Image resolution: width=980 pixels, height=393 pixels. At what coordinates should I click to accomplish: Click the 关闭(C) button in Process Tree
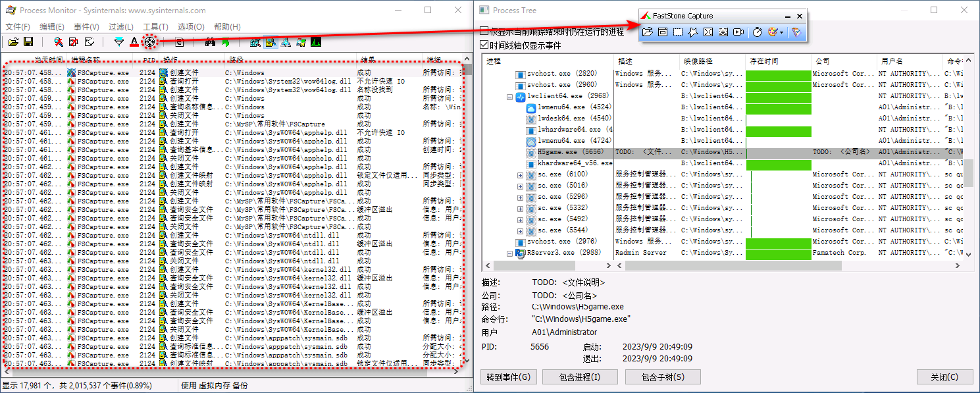(x=944, y=377)
